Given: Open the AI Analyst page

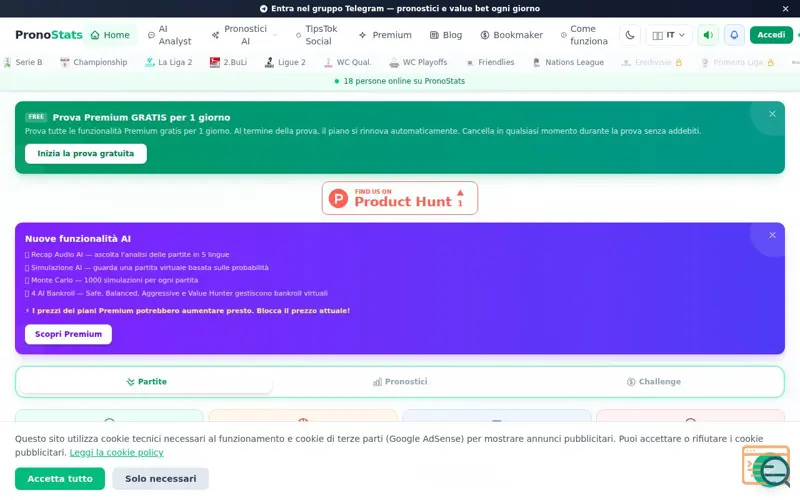Looking at the screenshot, I should [x=169, y=35].
